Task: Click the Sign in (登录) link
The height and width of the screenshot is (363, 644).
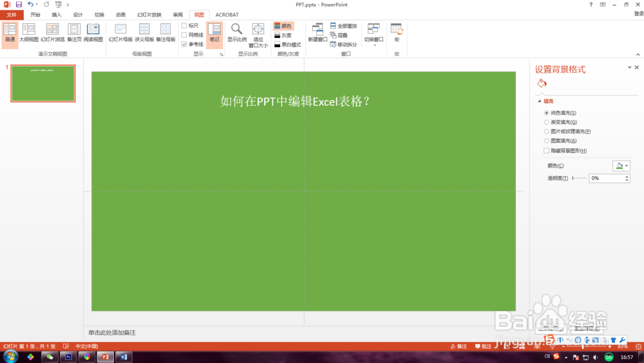Action: (639, 14)
